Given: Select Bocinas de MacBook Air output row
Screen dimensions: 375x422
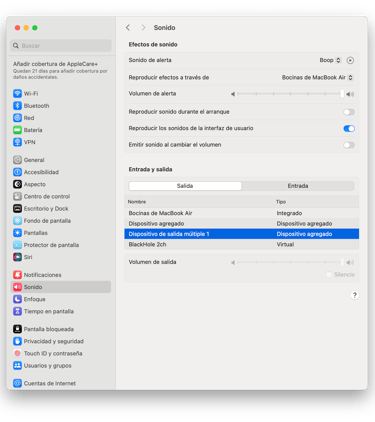Looking at the screenshot, I should click(x=242, y=213).
